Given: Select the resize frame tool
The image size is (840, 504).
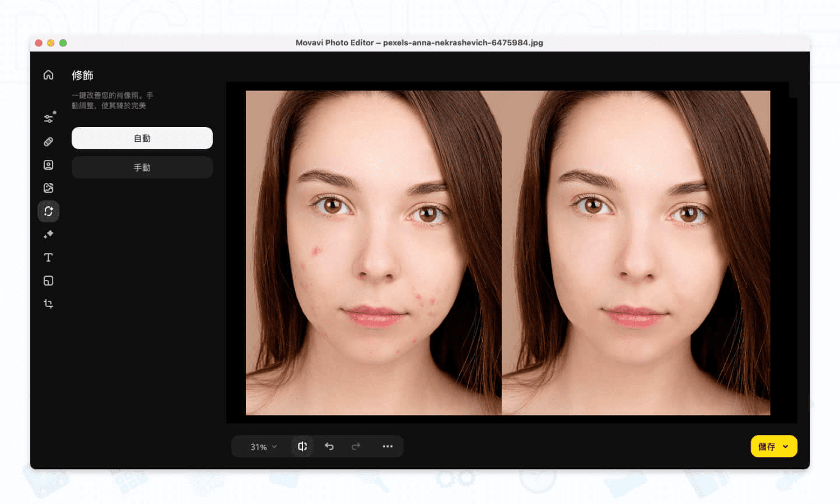Looking at the screenshot, I should [x=48, y=281].
